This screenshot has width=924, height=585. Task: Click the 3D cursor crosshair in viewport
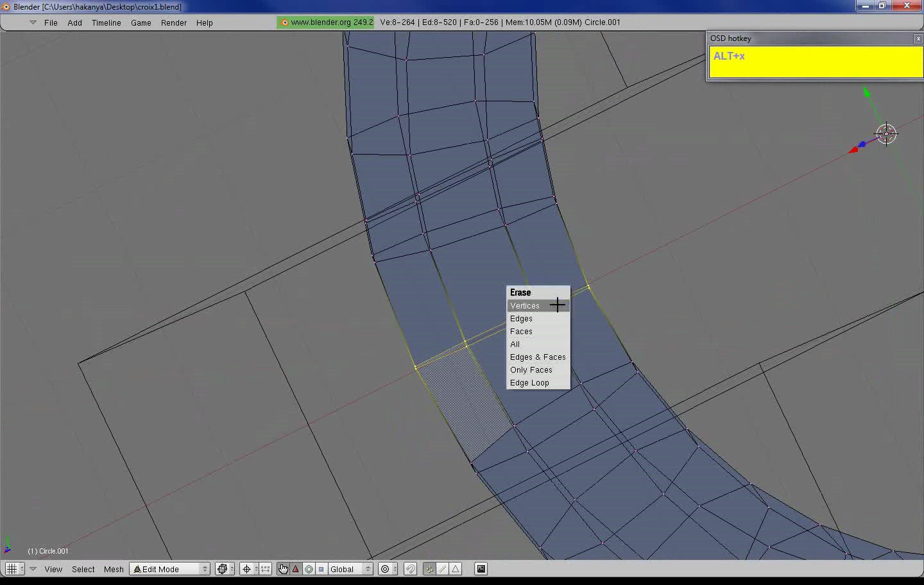886,135
